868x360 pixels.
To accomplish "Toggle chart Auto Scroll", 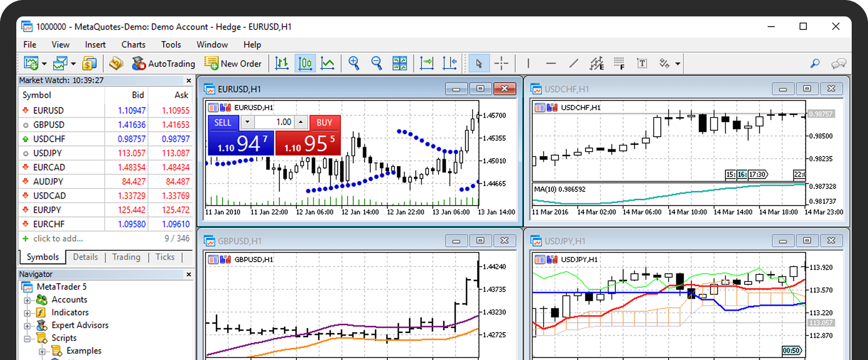I will click(x=427, y=63).
